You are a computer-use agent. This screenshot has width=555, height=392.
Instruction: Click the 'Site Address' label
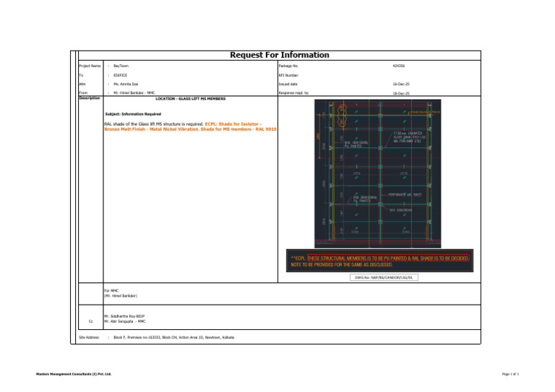pos(89,338)
